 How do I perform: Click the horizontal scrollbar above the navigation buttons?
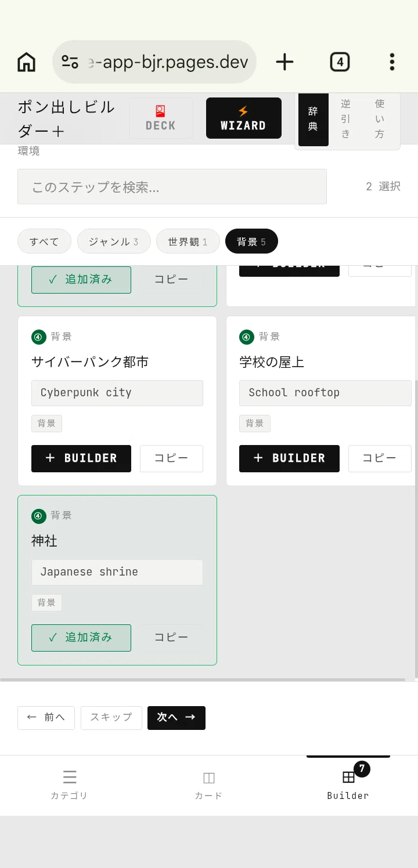tap(203, 679)
